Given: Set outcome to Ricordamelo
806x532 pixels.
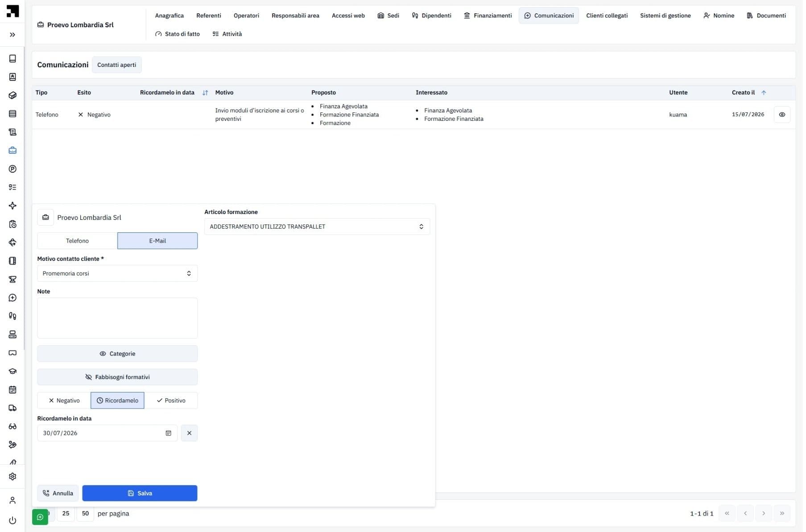Looking at the screenshot, I should pos(117,400).
